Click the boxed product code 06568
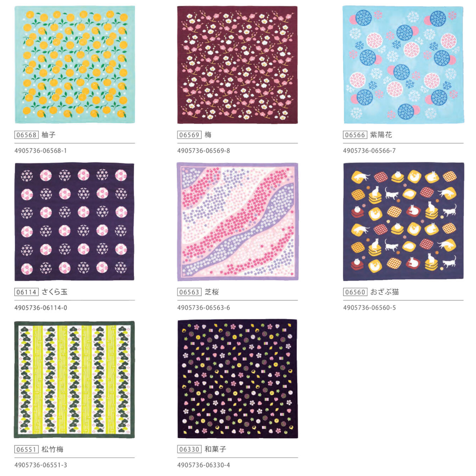This screenshot has width=476, height=476. click(x=27, y=135)
